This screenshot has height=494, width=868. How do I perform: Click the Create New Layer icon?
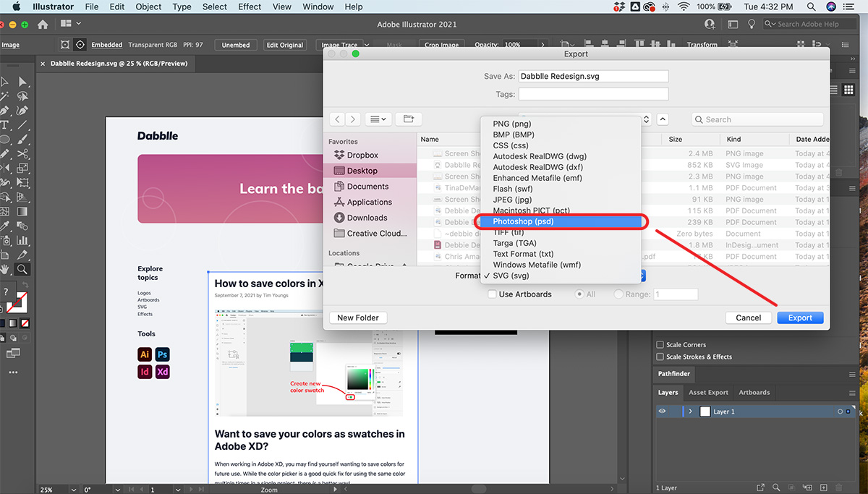coord(825,488)
